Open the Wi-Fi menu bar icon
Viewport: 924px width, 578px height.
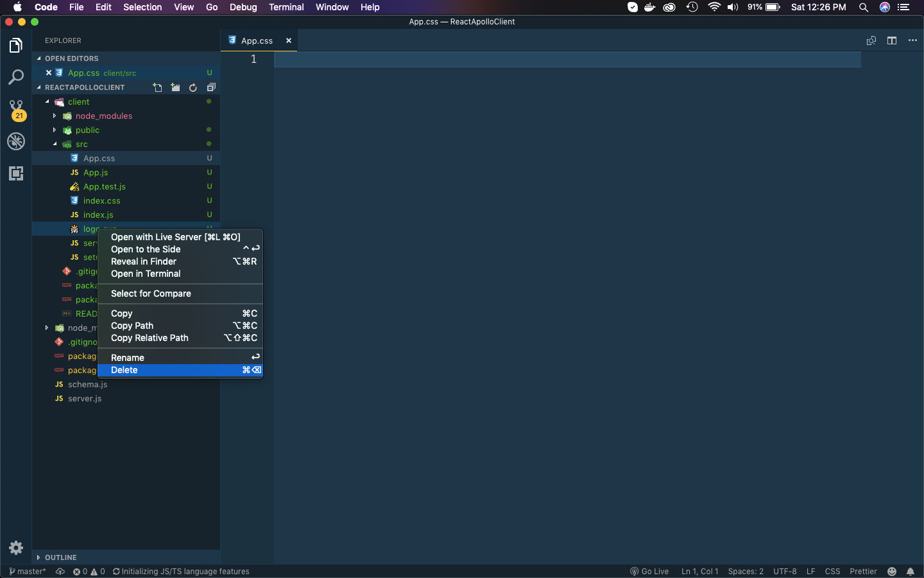(x=714, y=7)
